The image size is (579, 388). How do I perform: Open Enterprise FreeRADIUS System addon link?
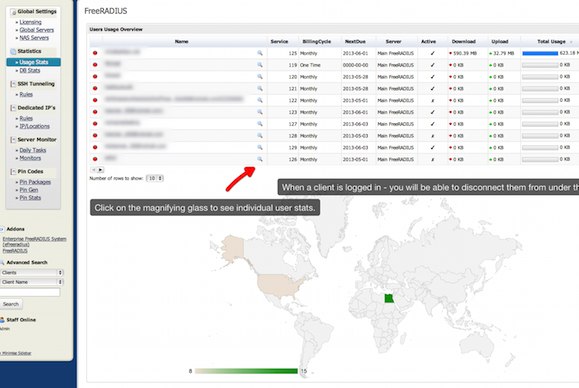(34, 241)
